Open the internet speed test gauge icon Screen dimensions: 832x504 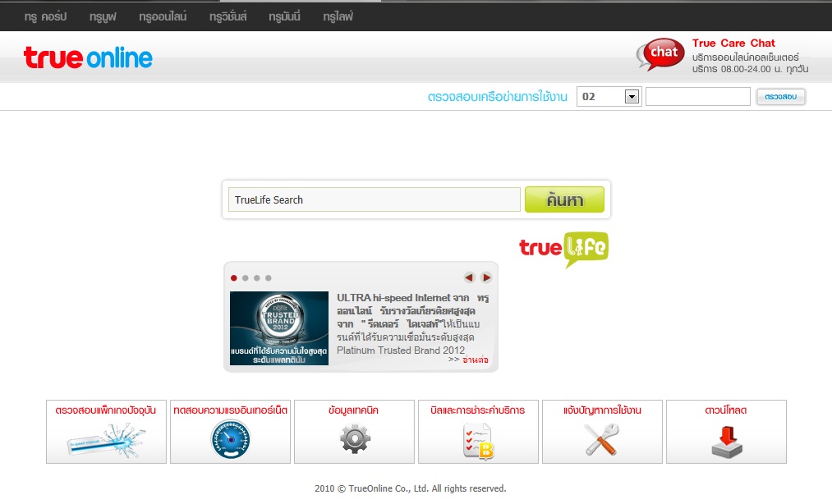[x=230, y=439]
